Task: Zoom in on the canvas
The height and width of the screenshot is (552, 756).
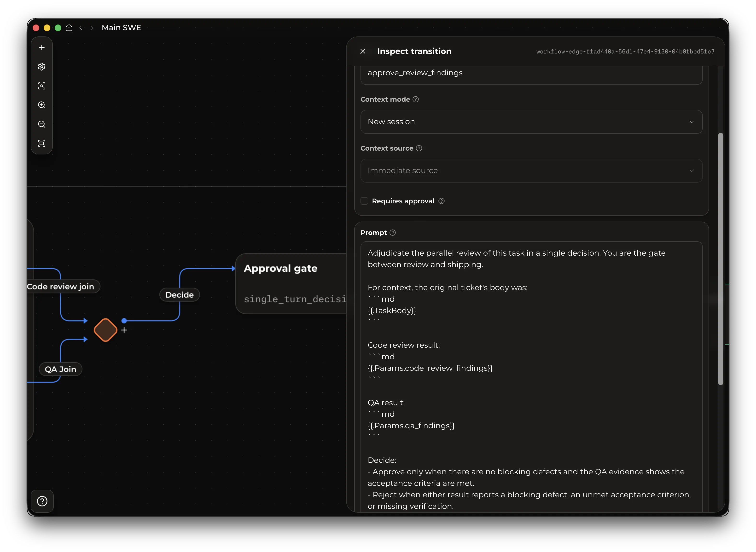Action: click(42, 105)
